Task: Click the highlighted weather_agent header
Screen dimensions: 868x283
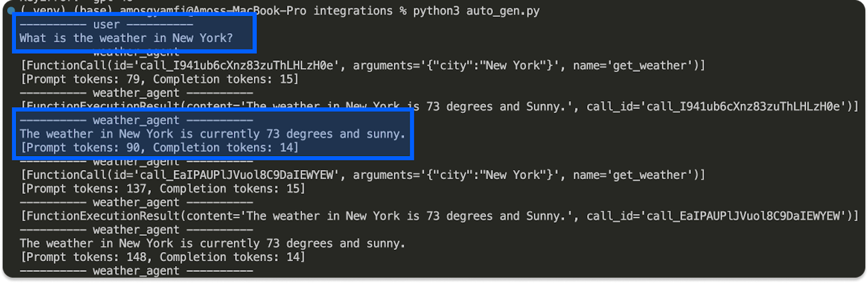Action: coord(136,120)
